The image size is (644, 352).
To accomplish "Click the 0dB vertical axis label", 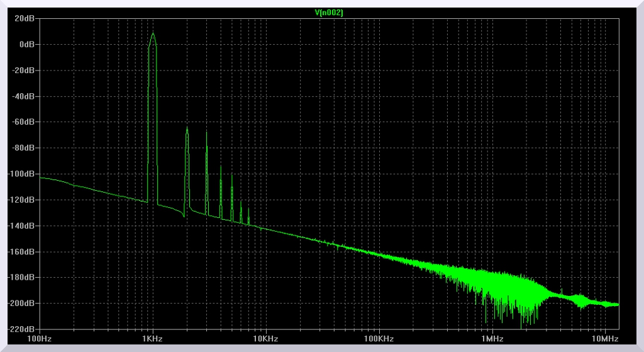I will point(28,45).
